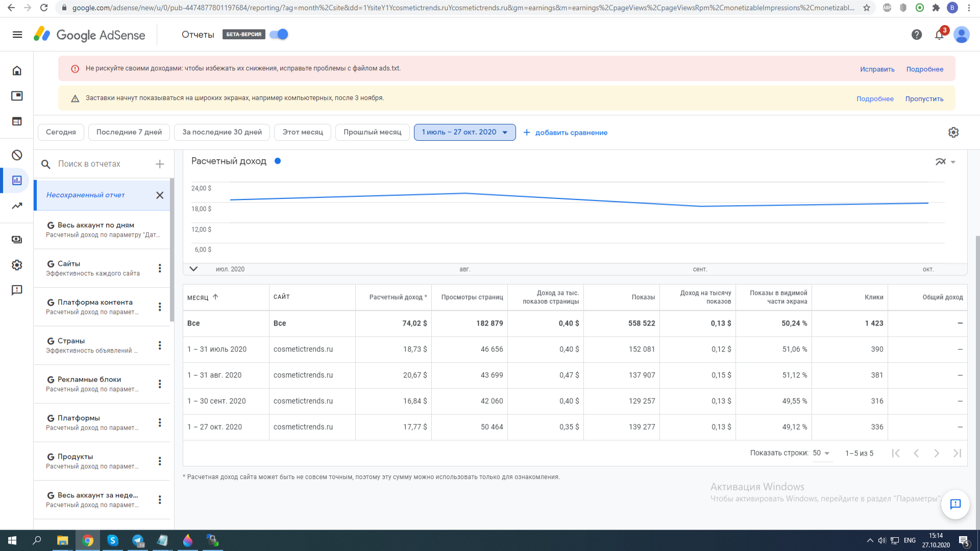Click the Reports bar-chart sidebar icon
The image size is (980, 551).
pos(17,181)
